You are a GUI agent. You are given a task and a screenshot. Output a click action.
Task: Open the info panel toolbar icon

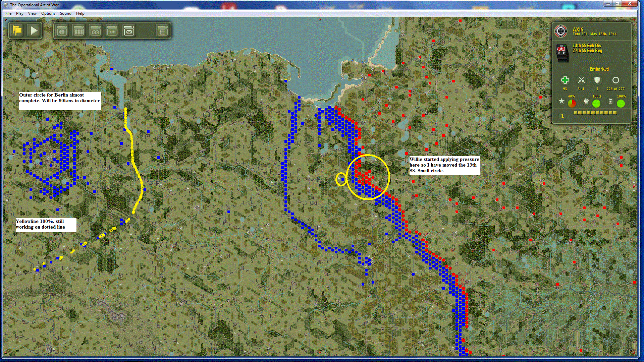[62, 31]
